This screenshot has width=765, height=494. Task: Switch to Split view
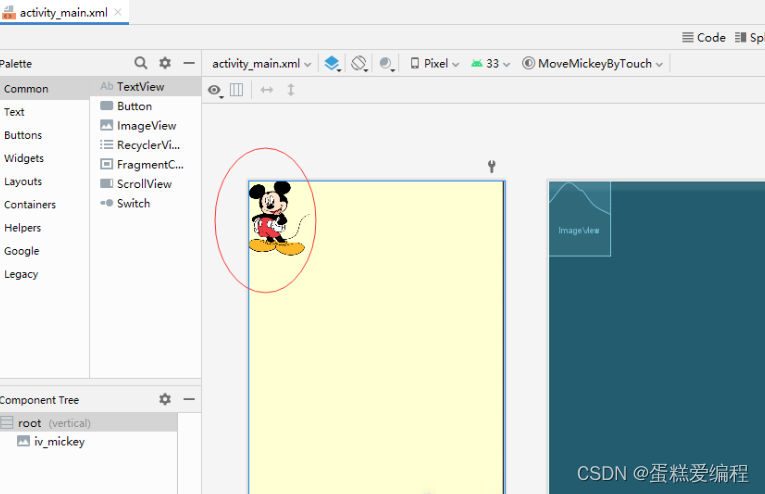tap(750, 38)
